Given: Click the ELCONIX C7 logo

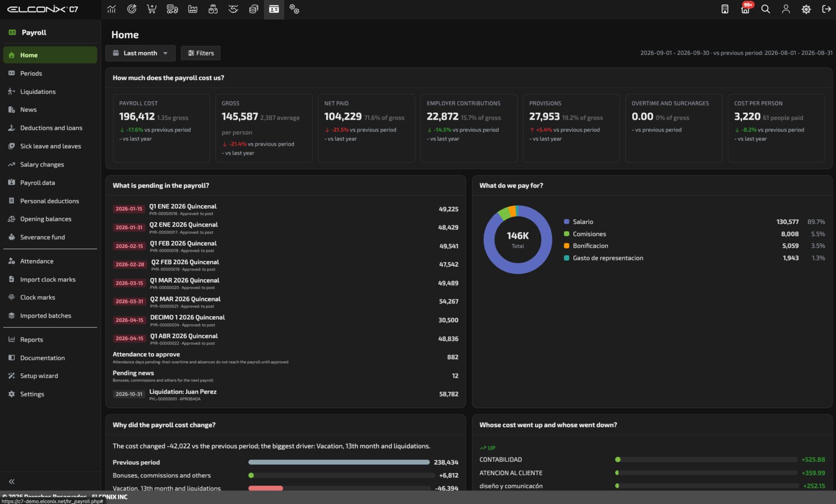Looking at the screenshot, I should pos(43,9).
